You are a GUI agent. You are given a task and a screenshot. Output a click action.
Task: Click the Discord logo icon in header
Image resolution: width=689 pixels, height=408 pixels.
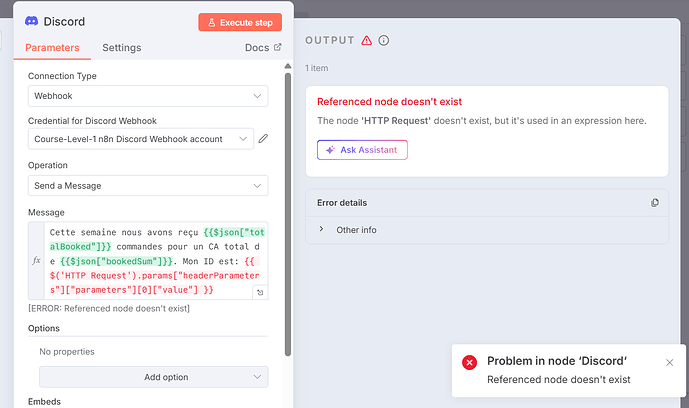31,21
